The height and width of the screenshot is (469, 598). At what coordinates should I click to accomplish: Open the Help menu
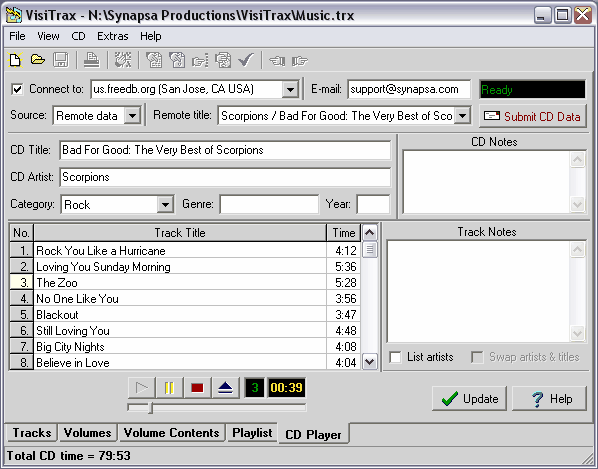tap(151, 36)
